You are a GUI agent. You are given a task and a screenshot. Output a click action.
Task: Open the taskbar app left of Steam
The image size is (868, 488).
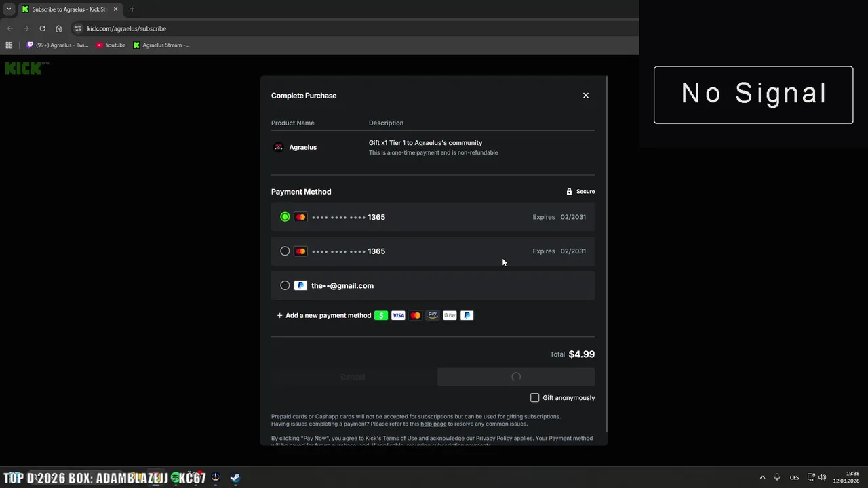click(x=216, y=478)
